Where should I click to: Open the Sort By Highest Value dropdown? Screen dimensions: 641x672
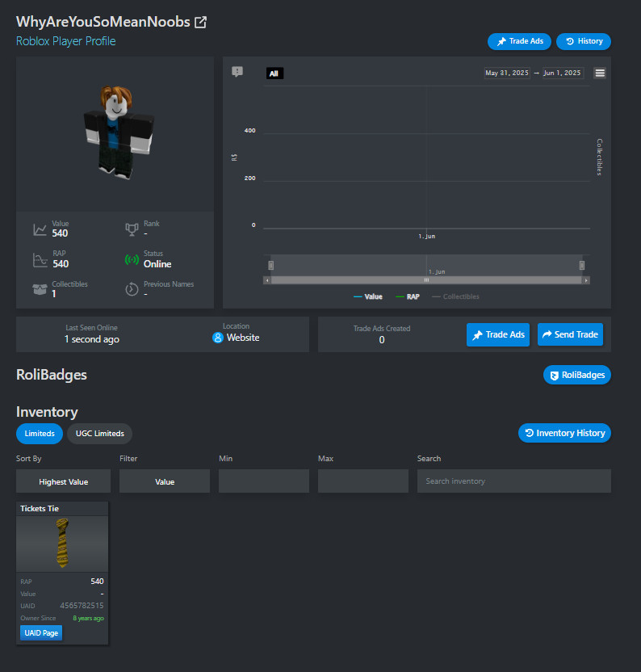(64, 481)
